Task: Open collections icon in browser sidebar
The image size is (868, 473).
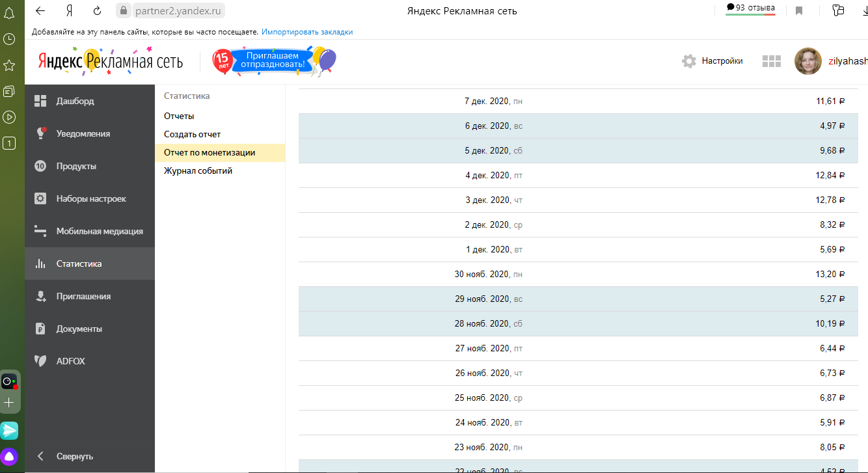Action: point(9,91)
